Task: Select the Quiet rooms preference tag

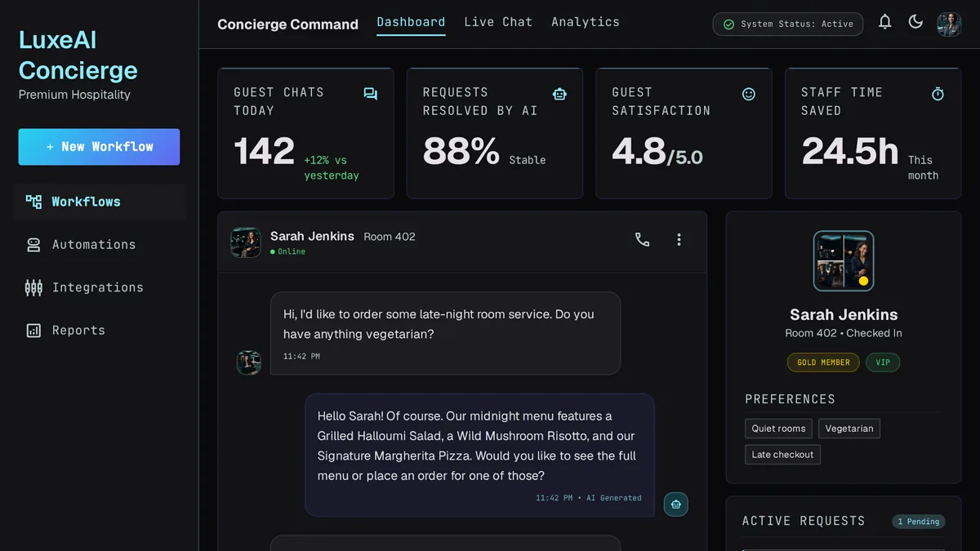Action: pyautogui.click(x=778, y=429)
